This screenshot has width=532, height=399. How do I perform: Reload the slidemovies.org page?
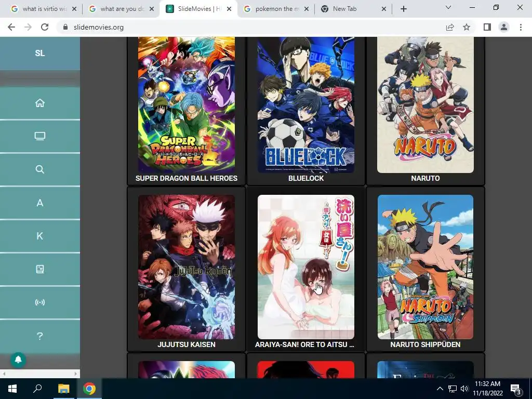click(x=45, y=27)
